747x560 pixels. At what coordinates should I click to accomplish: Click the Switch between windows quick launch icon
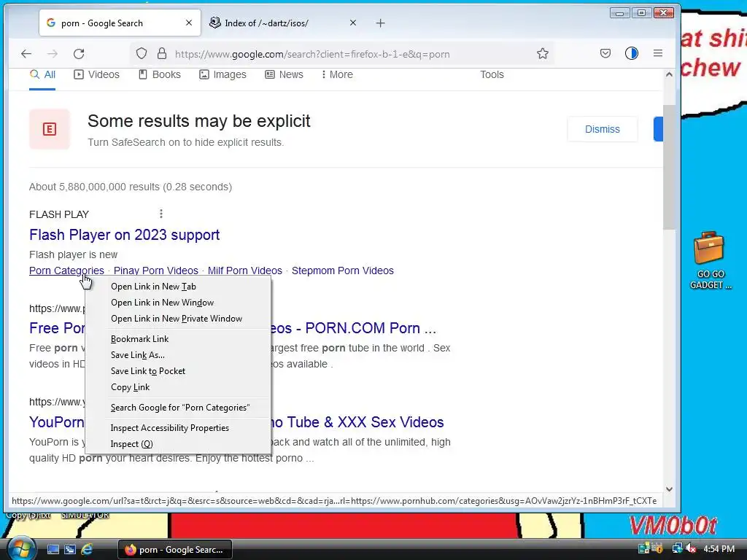click(70, 550)
